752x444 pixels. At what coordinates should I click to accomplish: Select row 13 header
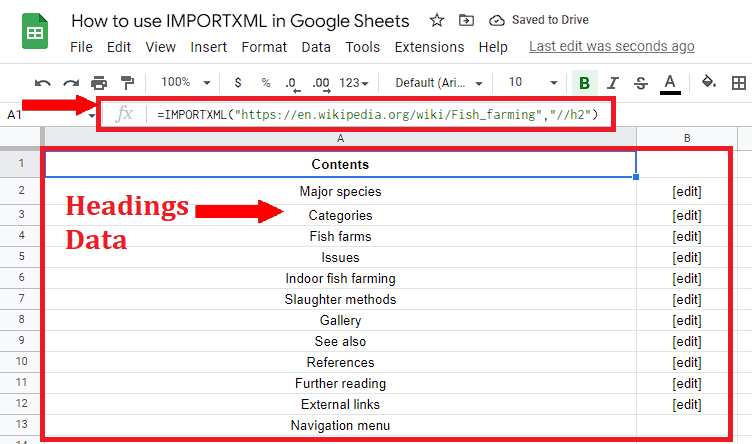(x=21, y=425)
